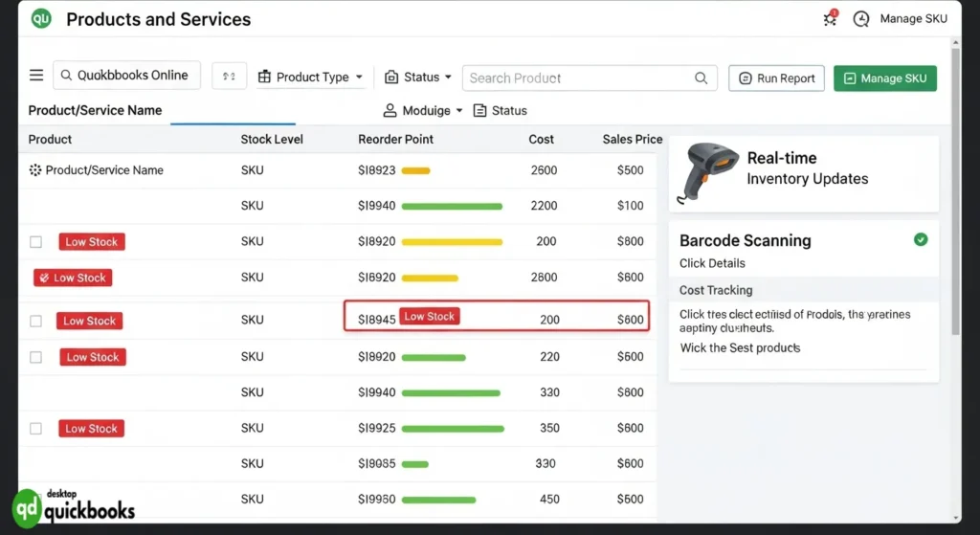Expand the Moduige dropdown

click(x=423, y=111)
